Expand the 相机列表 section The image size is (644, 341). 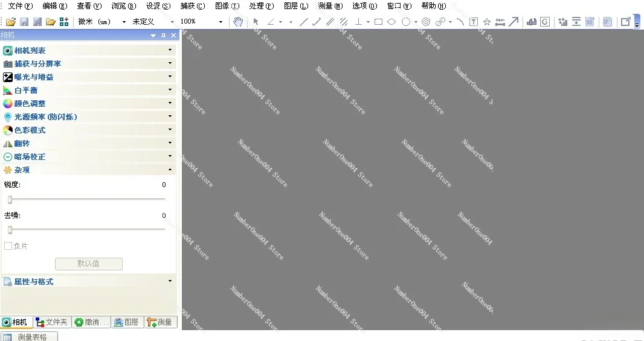pyautogui.click(x=88, y=51)
